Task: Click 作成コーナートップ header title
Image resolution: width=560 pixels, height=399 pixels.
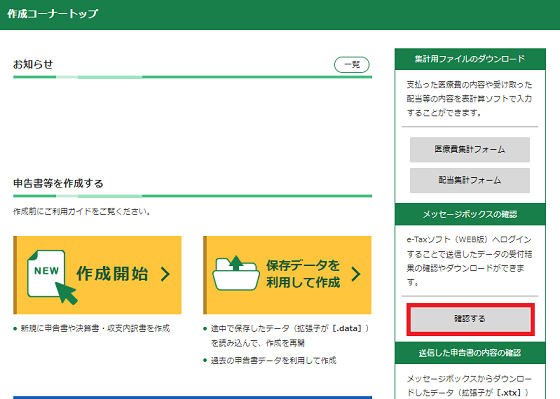Action: click(52, 14)
